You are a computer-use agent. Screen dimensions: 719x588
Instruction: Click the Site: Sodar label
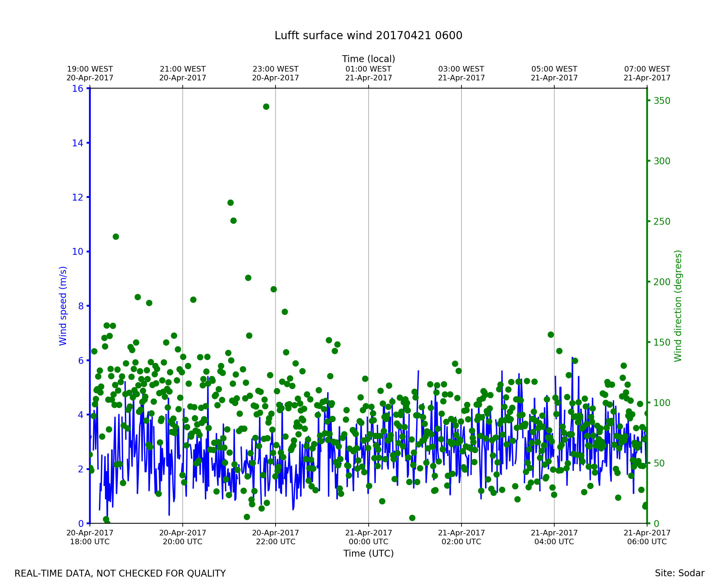(x=679, y=573)
